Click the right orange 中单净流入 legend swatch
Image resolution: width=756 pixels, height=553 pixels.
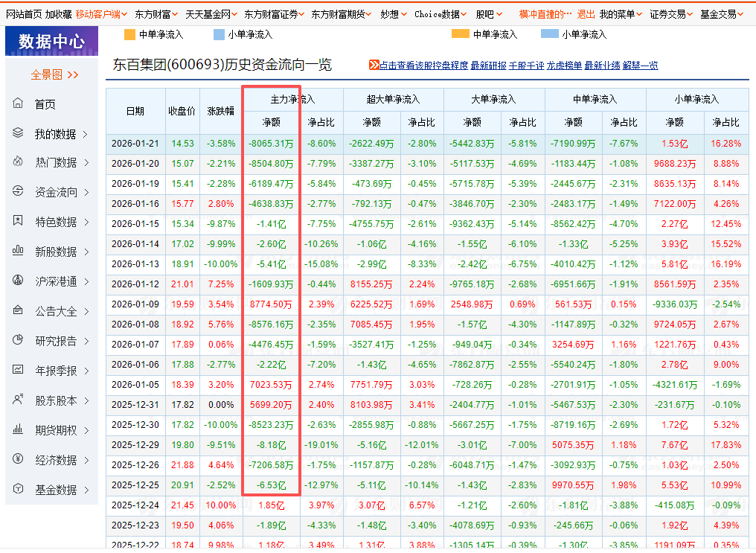(x=461, y=33)
